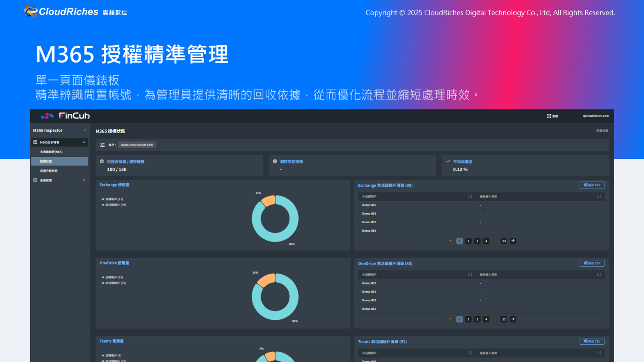Go to page 3 of the Exchange list
The height and width of the screenshot is (362, 644).
(x=477, y=241)
